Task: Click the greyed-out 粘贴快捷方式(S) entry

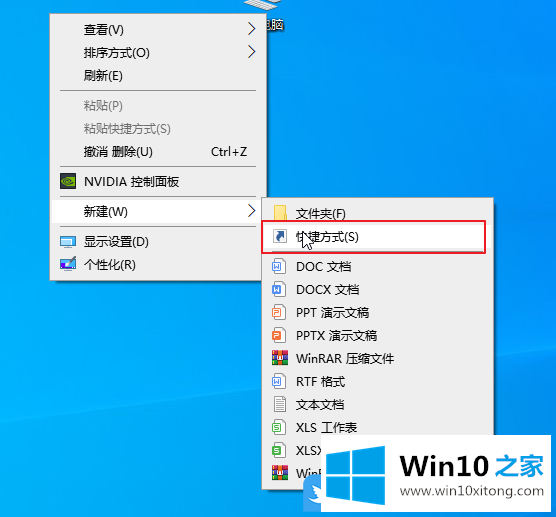Action: (x=158, y=128)
